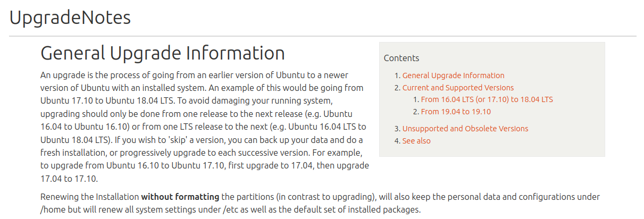Click the sentence beginning 'Renewing the Installation'

[x=320, y=203]
